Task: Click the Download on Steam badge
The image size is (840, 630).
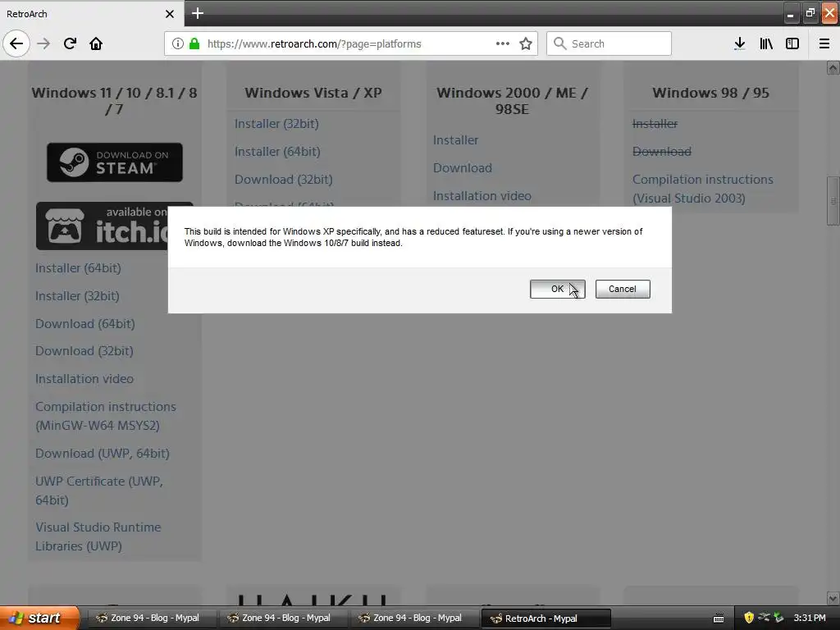Action: pyautogui.click(x=115, y=162)
